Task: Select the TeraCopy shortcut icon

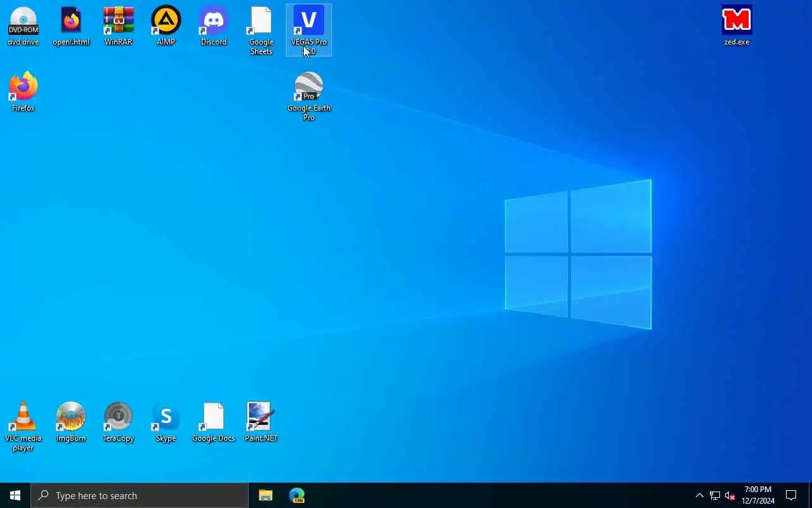Action: (x=119, y=423)
